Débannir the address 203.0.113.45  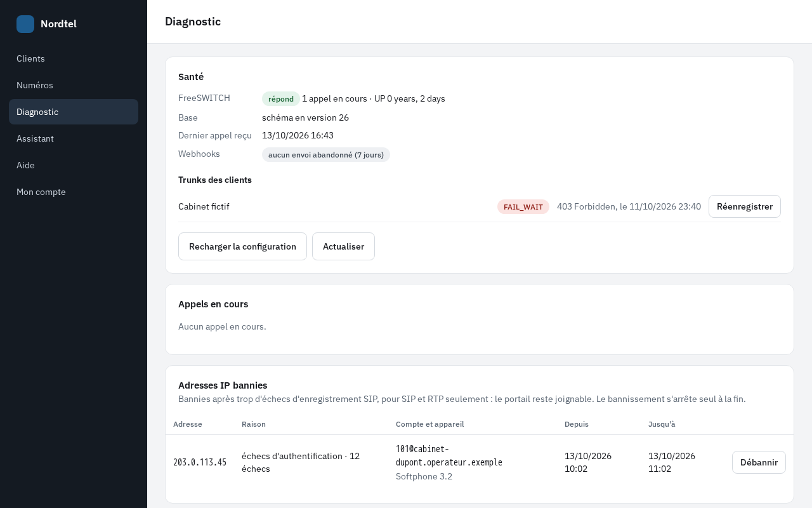[759, 462]
